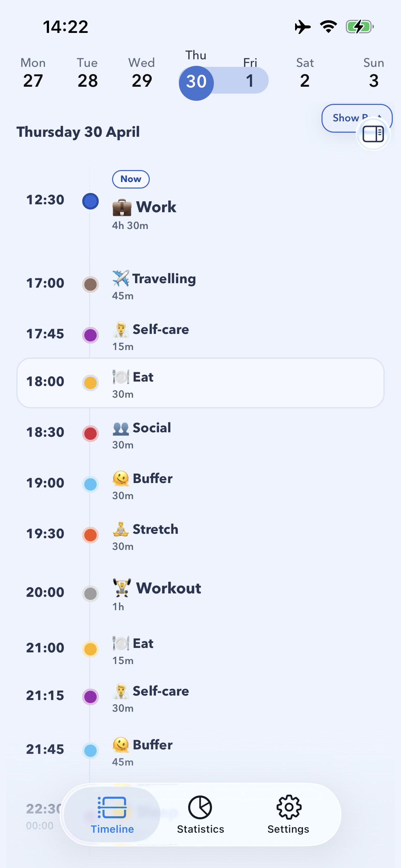Tap the briefcase icon next to Work
The height and width of the screenshot is (868, 401).
pos(122,207)
